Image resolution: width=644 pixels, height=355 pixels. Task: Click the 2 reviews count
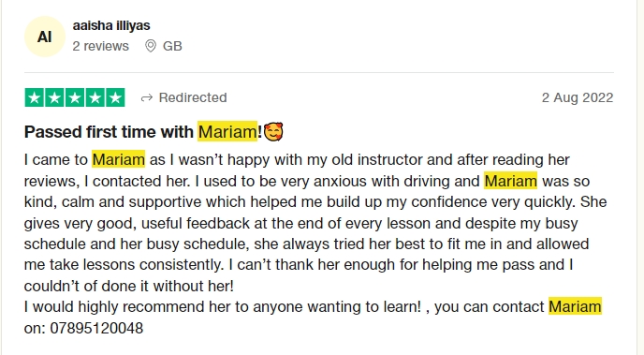tap(101, 46)
